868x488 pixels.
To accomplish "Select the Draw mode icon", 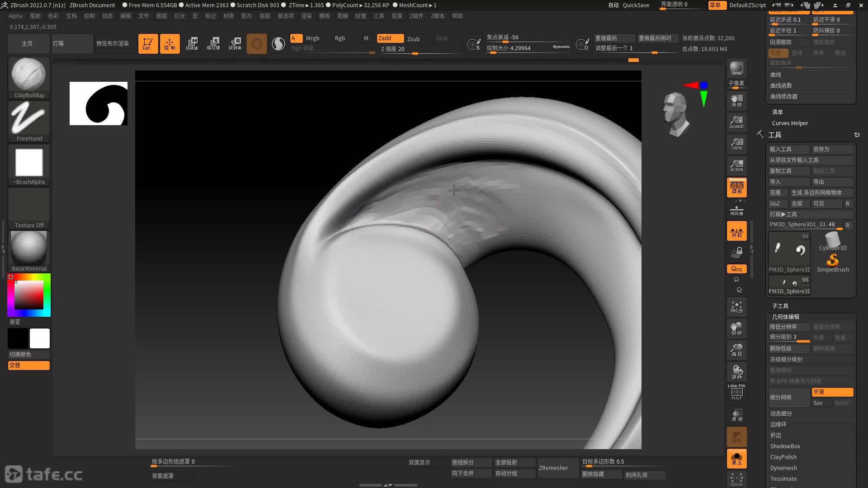I will pyautogui.click(x=170, y=44).
